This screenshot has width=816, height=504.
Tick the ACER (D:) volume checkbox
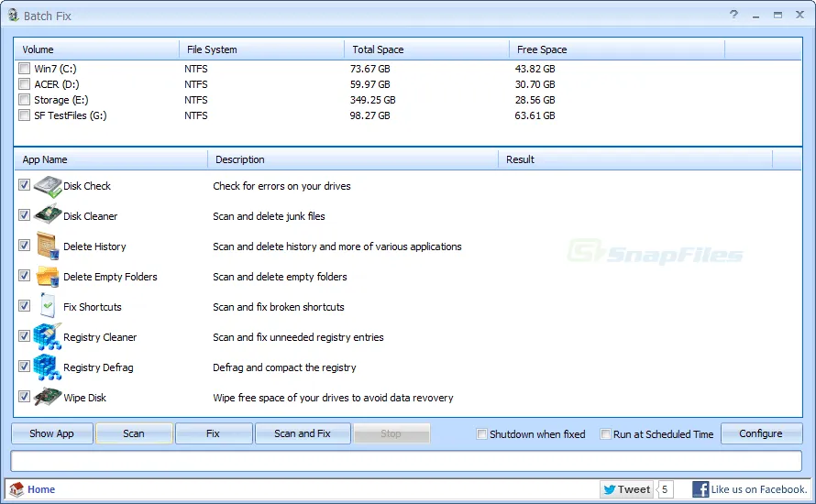24,83
